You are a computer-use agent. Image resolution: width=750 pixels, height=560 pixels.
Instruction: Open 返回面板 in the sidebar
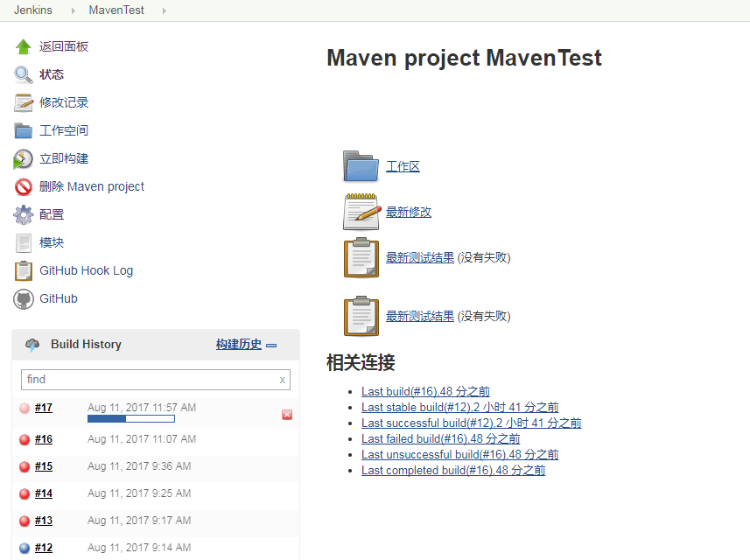click(64, 46)
